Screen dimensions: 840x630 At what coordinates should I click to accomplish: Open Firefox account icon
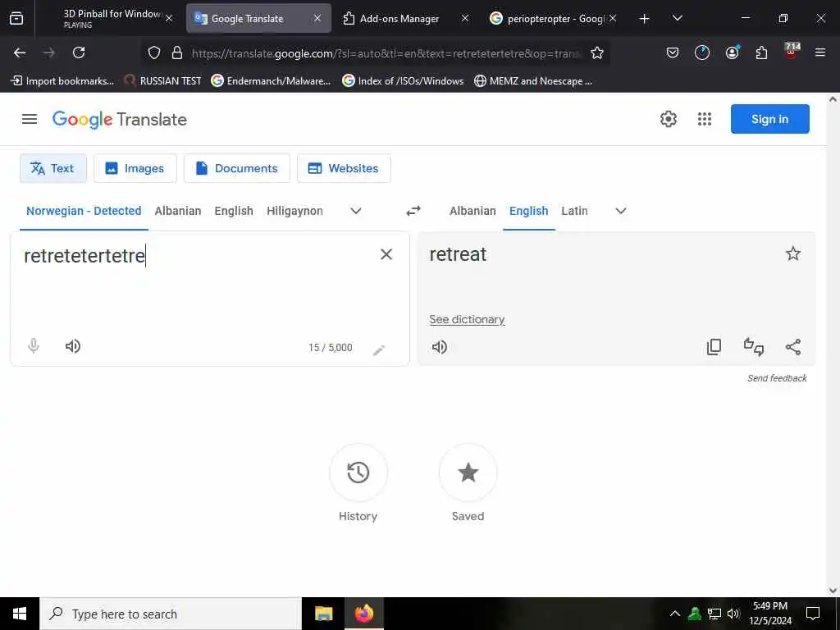tap(732, 52)
